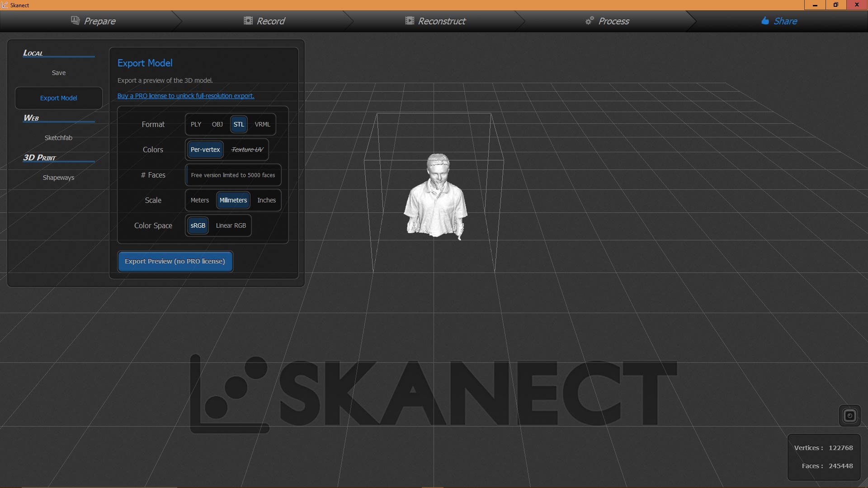Open Shapeways under 3D Print
The height and width of the screenshot is (488, 868).
click(58, 178)
